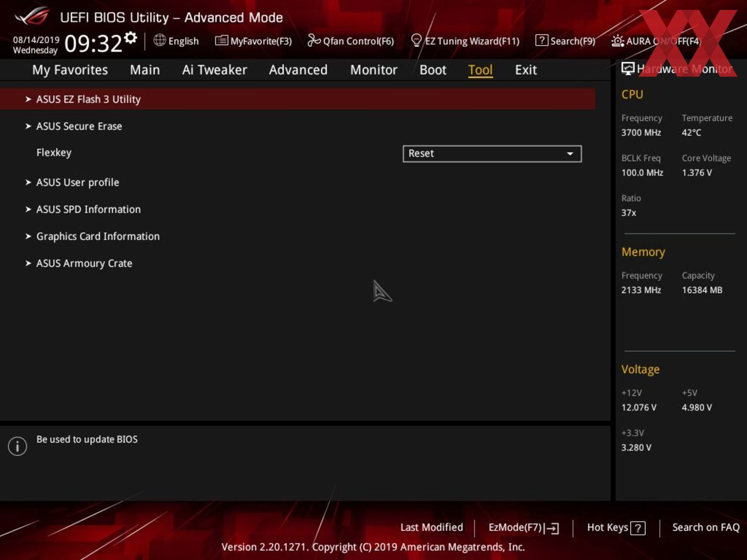Switch to My Favorites tab

[x=70, y=70]
